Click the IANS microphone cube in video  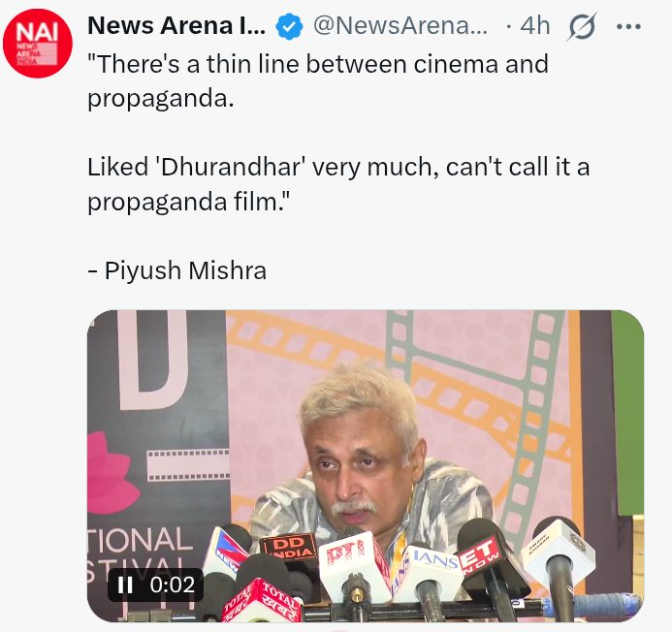point(429,565)
